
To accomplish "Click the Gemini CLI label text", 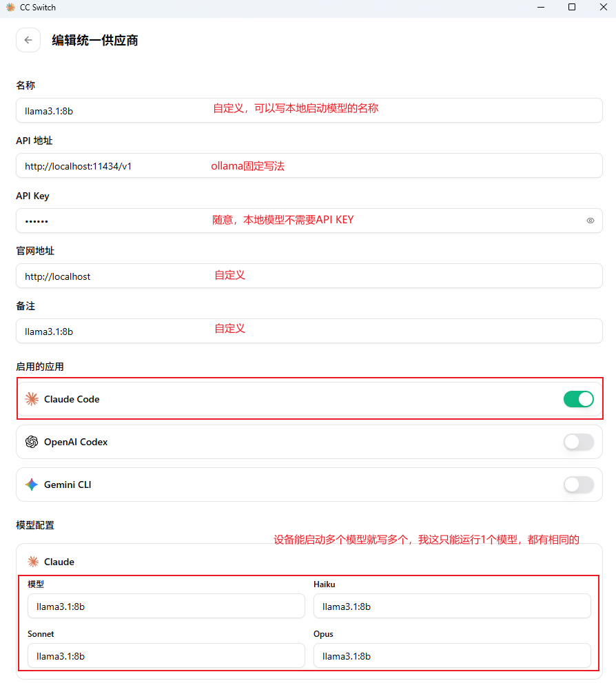I will (x=68, y=485).
